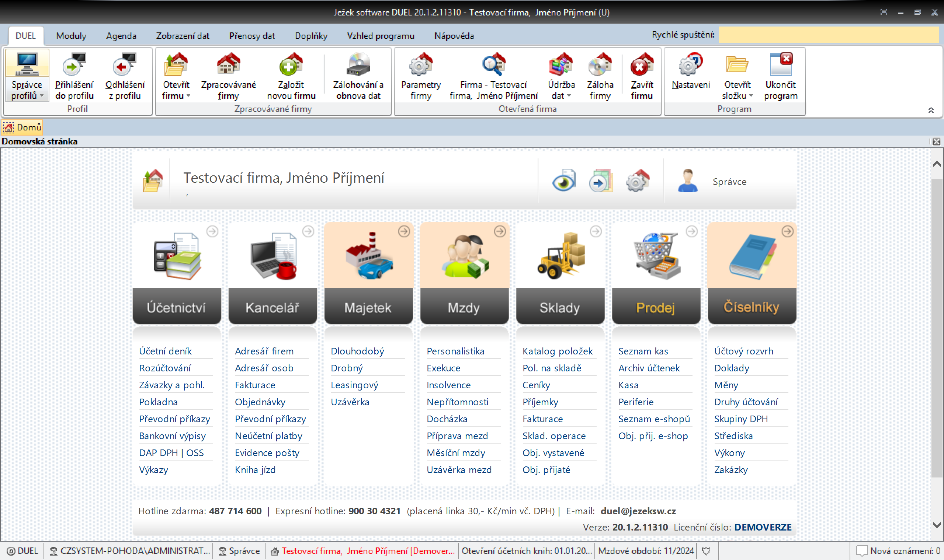Click the shield icon in status bar
Viewport: 944px width, 560px height.
tap(706, 551)
